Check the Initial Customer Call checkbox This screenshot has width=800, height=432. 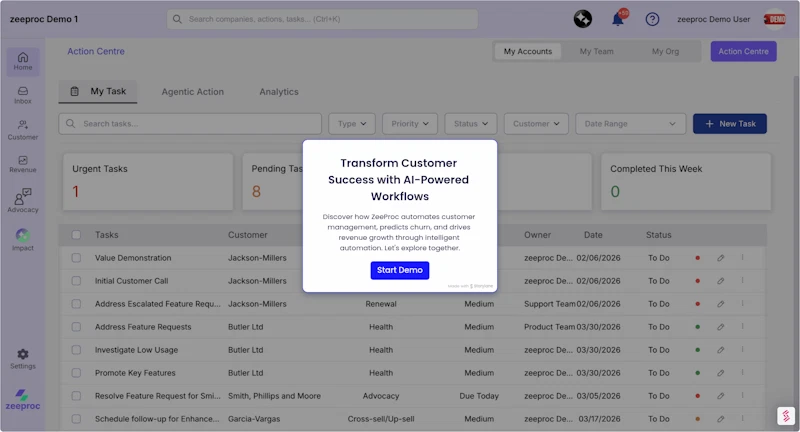pyautogui.click(x=76, y=281)
